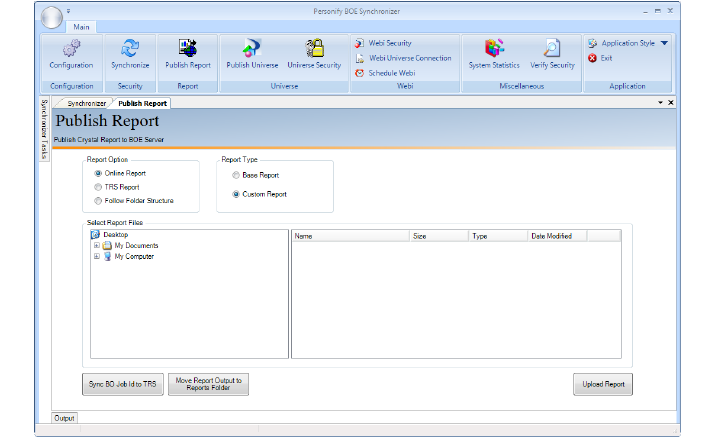Open the Publish Universe tool
This screenshot has width=715, height=441.
click(251, 49)
